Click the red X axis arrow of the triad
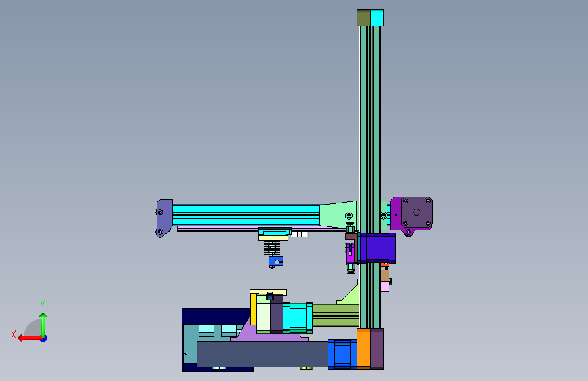This screenshot has width=588, height=381. point(30,338)
